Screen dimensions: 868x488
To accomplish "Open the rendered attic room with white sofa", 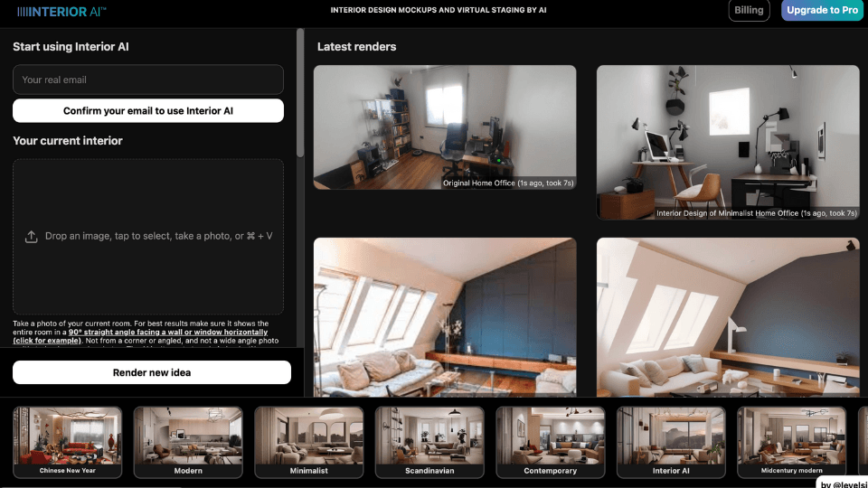I will point(728,317).
